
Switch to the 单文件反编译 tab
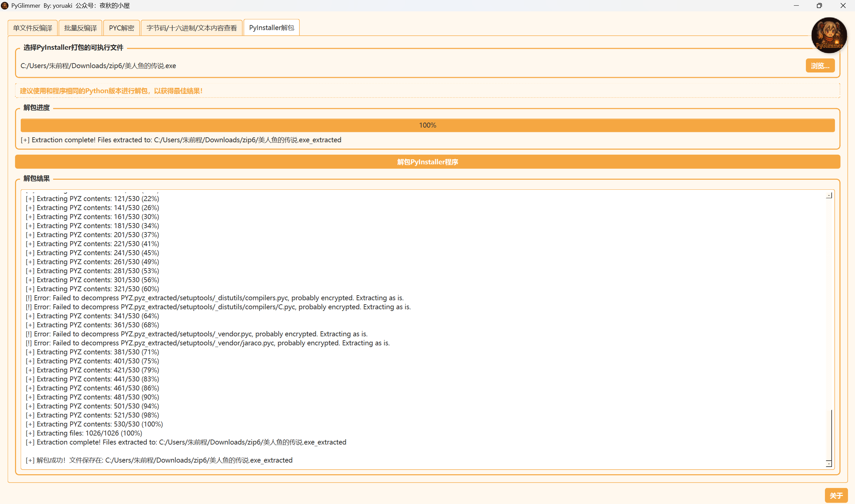[33, 28]
